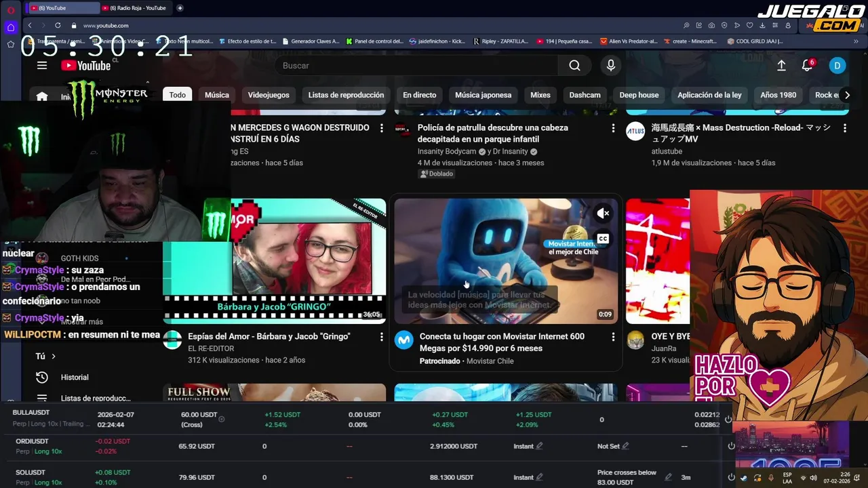Open browser downloads icon
The image size is (868, 488).
pyautogui.click(x=762, y=26)
